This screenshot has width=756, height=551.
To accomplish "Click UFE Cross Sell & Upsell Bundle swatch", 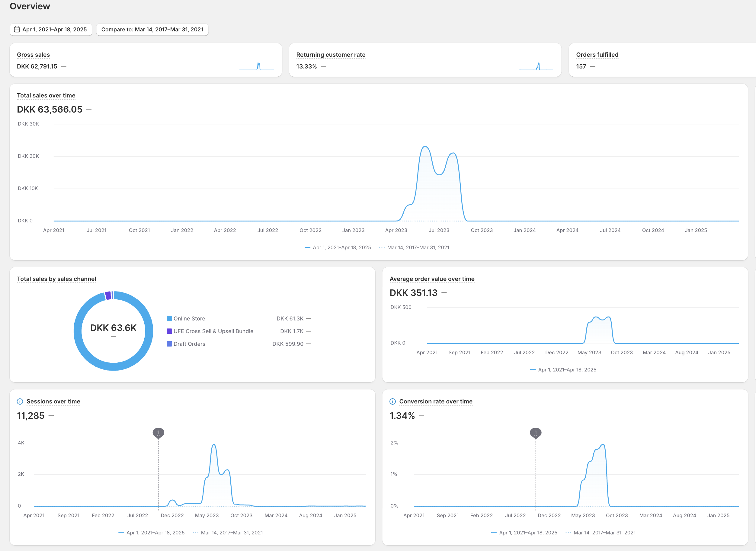I will click(169, 331).
